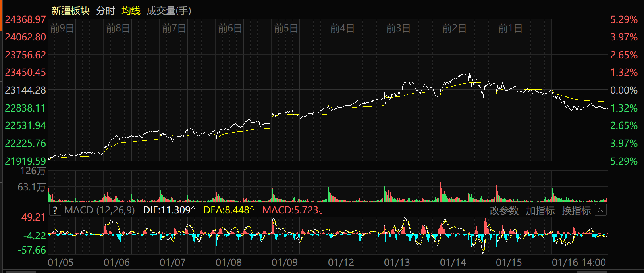This screenshot has height=273, width=644.
Task: Click the 新疆板块 sector title
Action: (x=70, y=11)
